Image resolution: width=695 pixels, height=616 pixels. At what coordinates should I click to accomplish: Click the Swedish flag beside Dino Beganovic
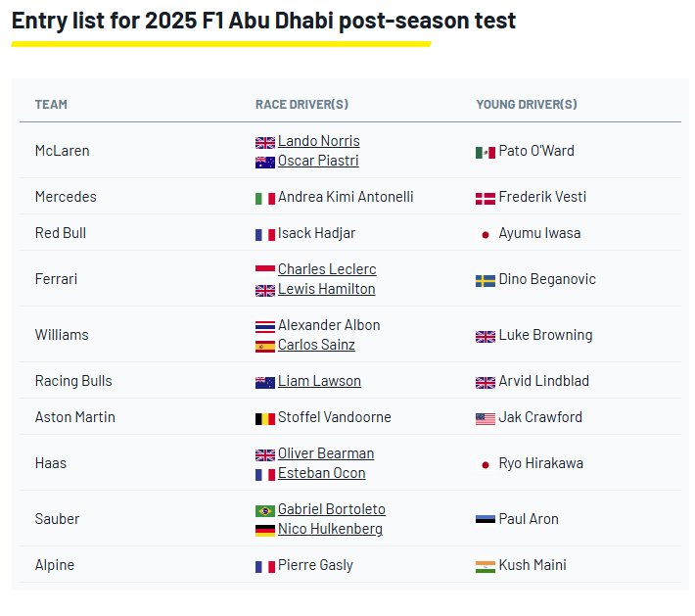[x=486, y=280]
